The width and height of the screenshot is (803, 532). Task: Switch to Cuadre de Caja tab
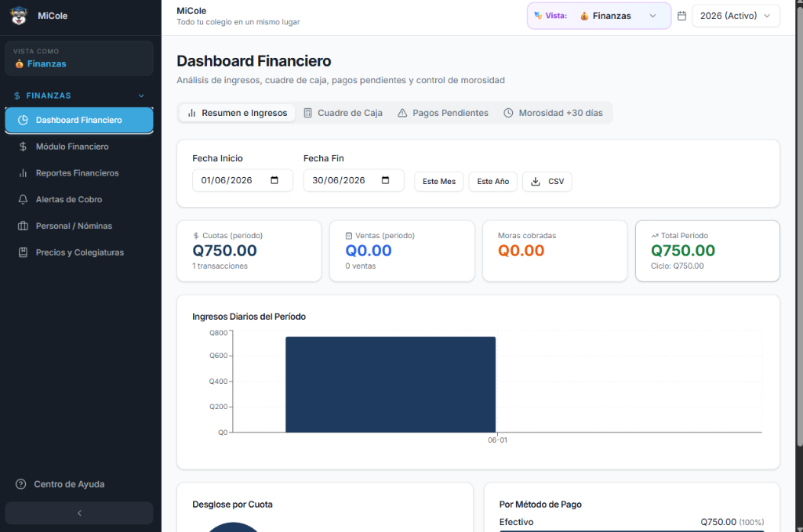click(x=343, y=113)
